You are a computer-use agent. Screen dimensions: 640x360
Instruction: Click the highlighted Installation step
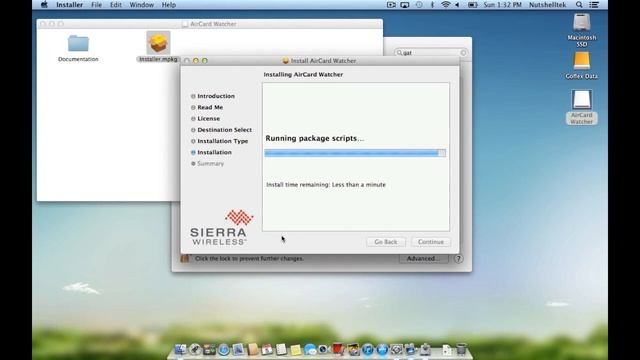pos(214,152)
